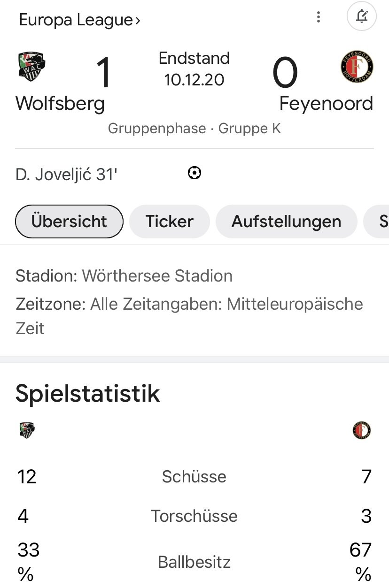Tap the Schüsse statistics row
Image resolution: width=389 pixels, height=588 pixels.
(x=194, y=477)
